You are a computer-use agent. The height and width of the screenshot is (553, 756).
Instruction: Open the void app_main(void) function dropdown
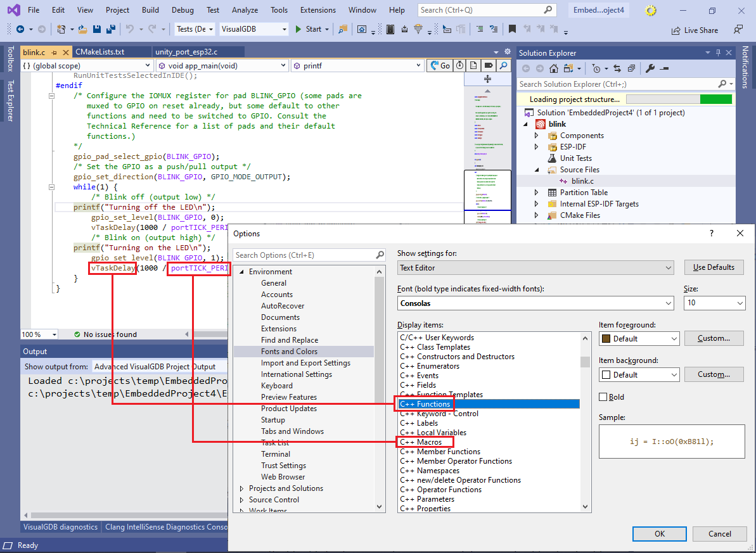(x=222, y=66)
